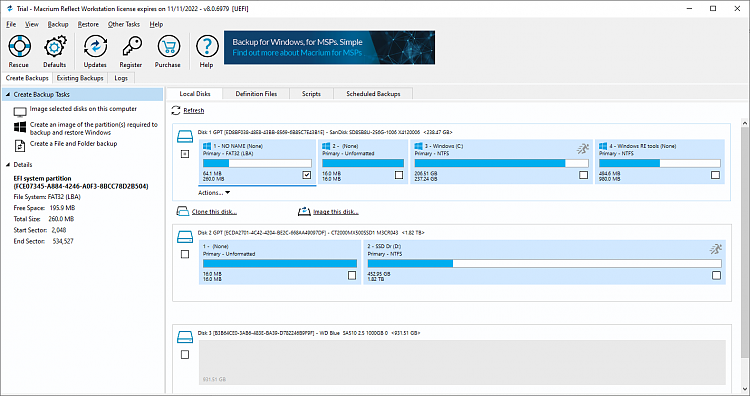The height and width of the screenshot is (396, 750).
Task: Click the Windows logo on RE tools partition
Action: (603, 146)
